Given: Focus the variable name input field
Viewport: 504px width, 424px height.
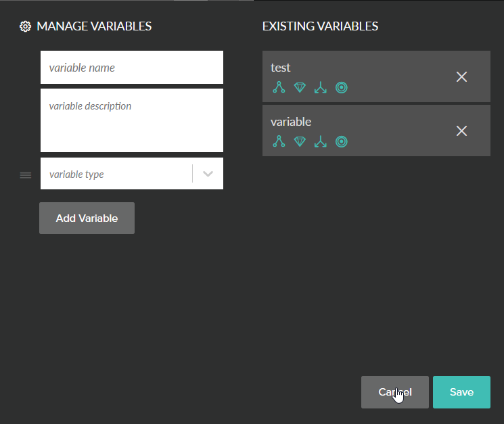Looking at the screenshot, I should [132, 68].
